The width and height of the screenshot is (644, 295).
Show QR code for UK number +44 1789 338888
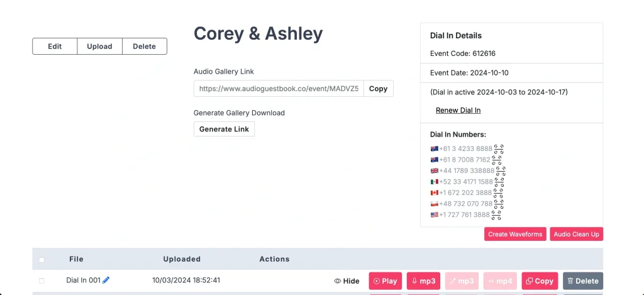(501, 171)
